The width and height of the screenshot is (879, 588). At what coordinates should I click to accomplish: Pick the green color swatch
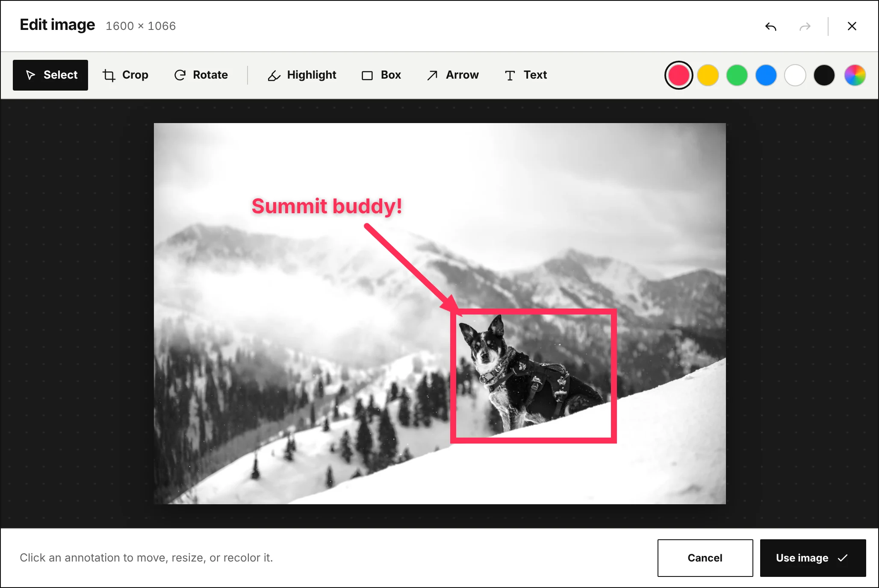coord(737,75)
